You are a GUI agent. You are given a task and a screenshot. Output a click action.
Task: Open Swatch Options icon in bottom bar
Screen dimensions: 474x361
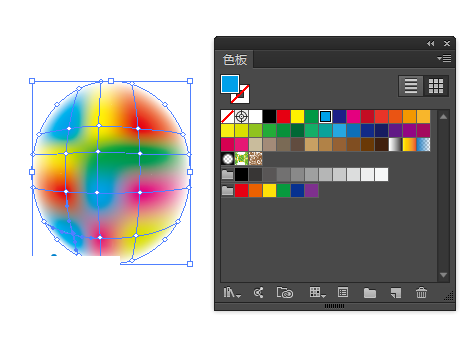click(x=343, y=293)
